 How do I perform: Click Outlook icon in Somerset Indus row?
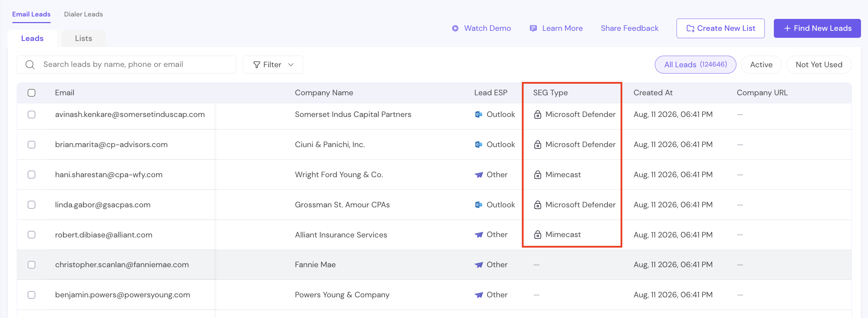pyautogui.click(x=478, y=115)
